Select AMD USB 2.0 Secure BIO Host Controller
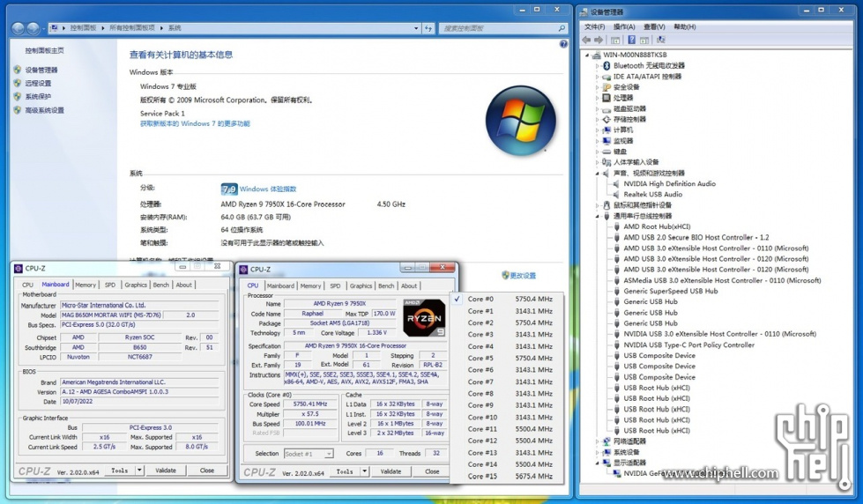This screenshot has width=863, height=504. [x=696, y=238]
